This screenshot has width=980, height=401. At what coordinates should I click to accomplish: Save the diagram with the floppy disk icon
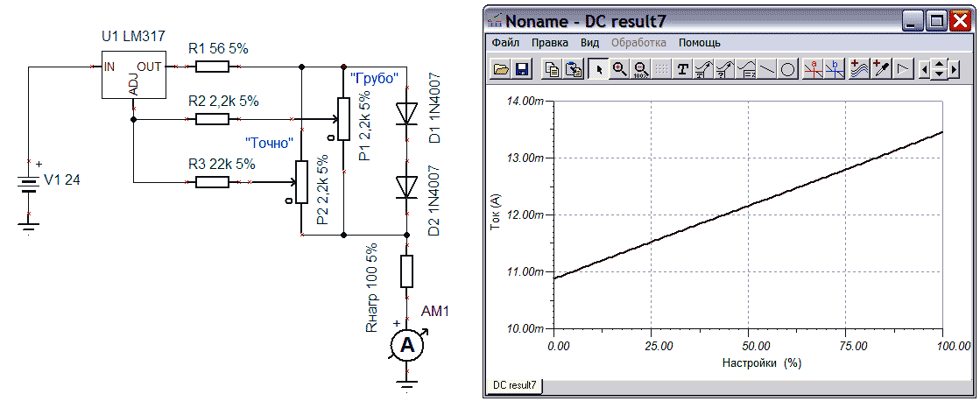click(x=521, y=70)
